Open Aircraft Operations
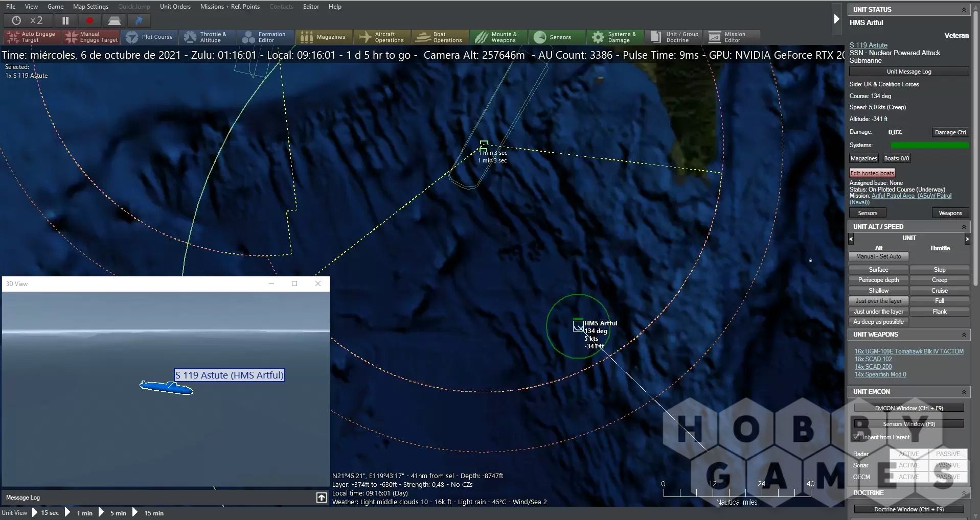This screenshot has width=980, height=520. click(x=382, y=37)
